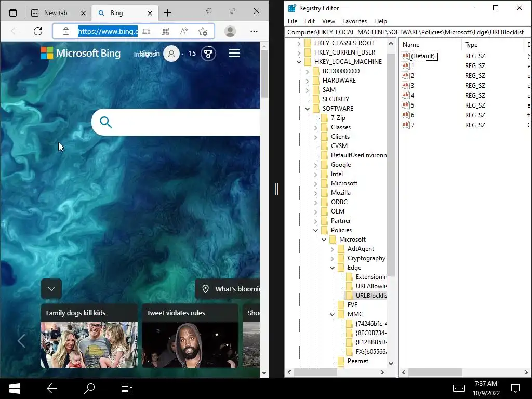Close the New tab tab

point(84,13)
